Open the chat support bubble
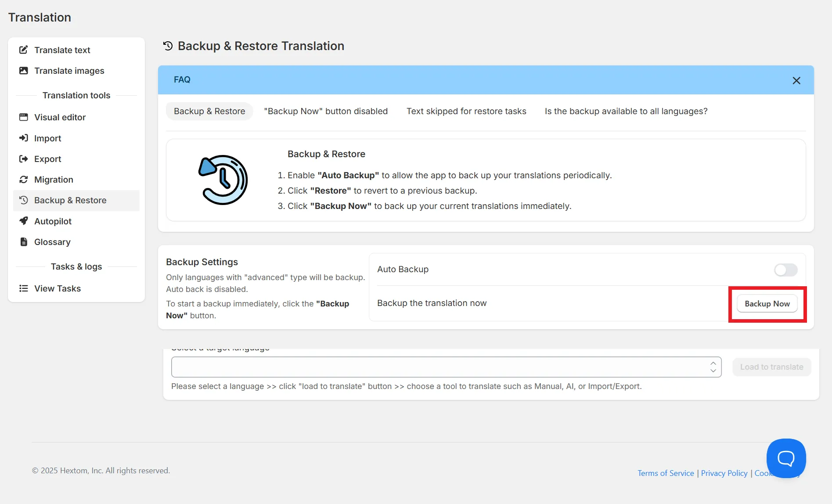The height and width of the screenshot is (504, 832). [786, 458]
